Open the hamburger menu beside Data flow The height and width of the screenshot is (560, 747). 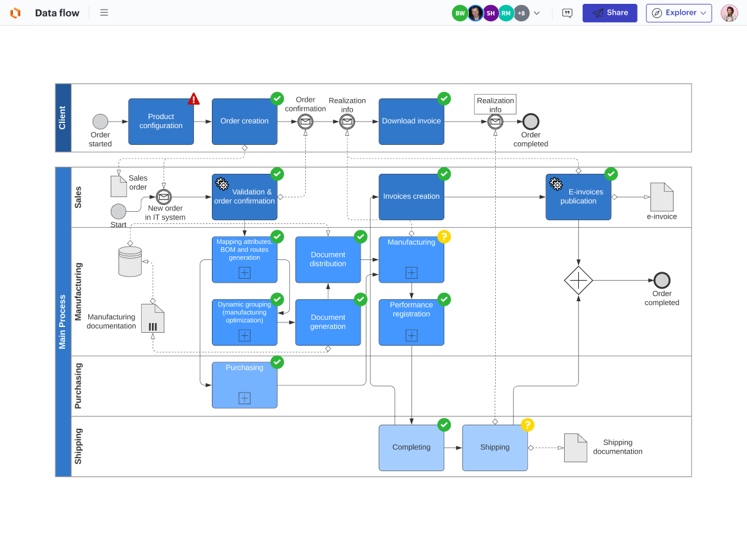pos(104,12)
